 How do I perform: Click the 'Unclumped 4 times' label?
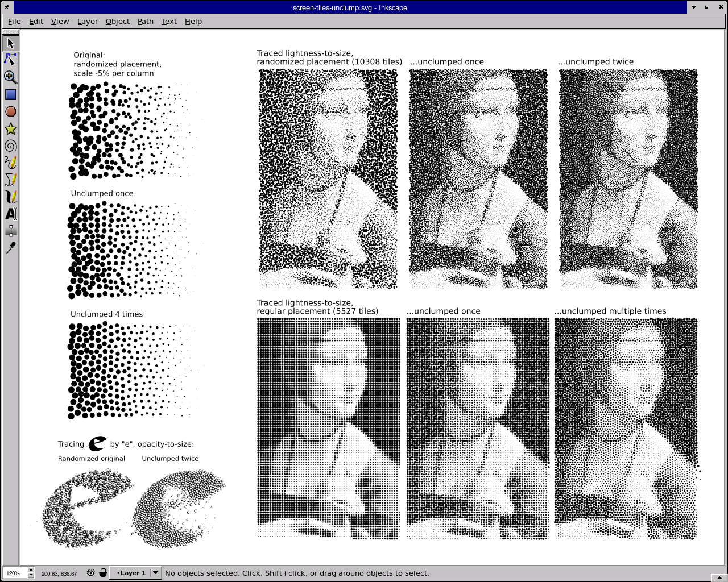click(106, 314)
